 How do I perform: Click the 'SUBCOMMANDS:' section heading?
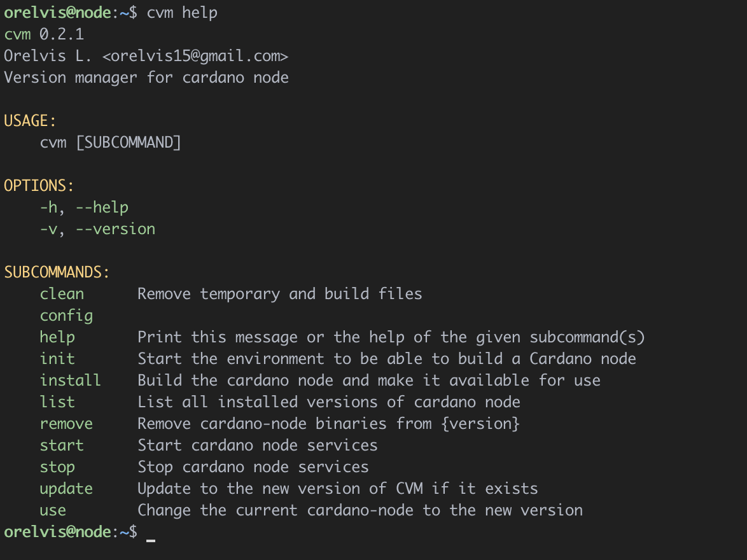coord(57,272)
